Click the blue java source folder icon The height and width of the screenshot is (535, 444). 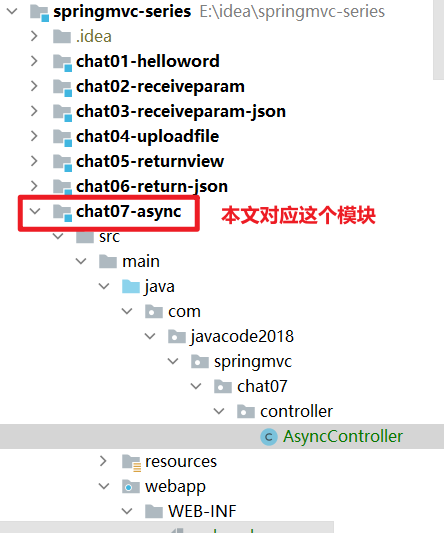131,287
